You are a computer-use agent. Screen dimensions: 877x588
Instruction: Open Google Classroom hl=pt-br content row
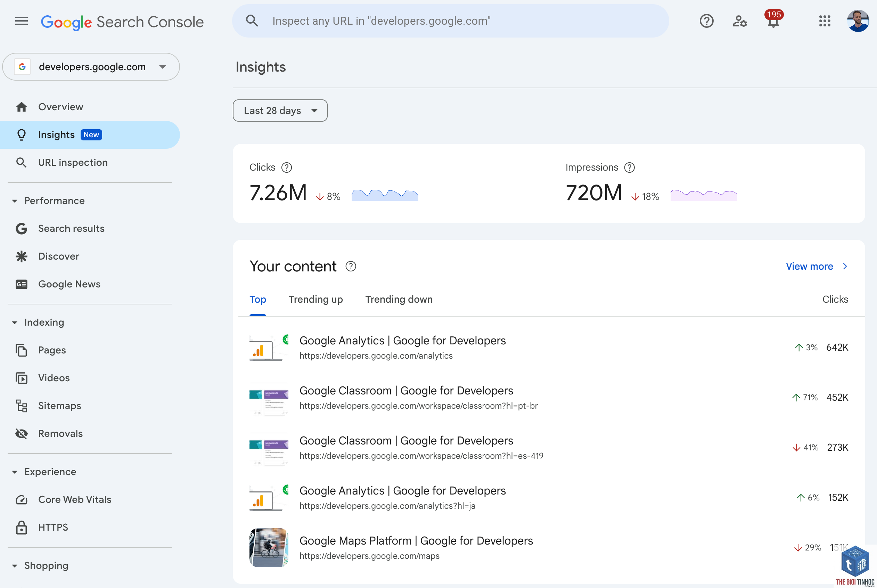point(549,398)
